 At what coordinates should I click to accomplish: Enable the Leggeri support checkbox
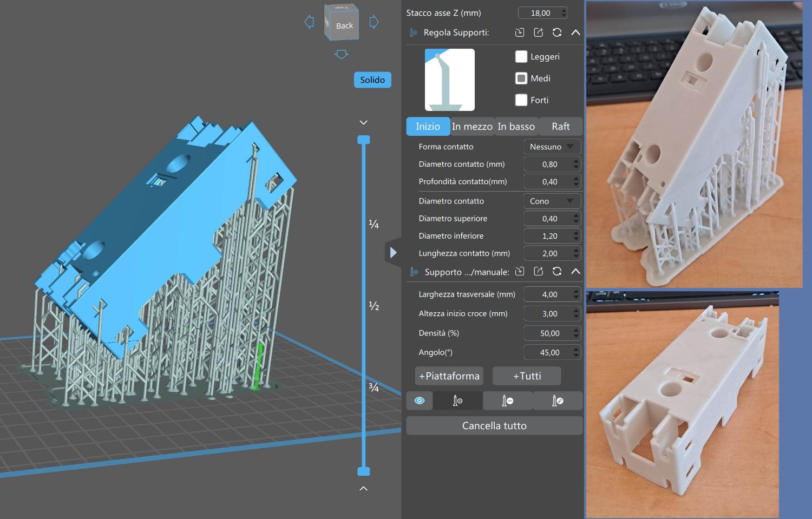click(521, 57)
